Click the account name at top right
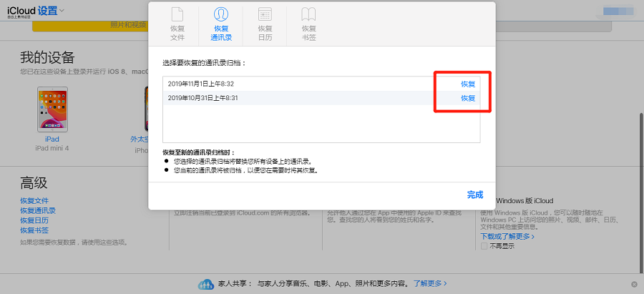Screen dimensions: 644x294 tap(618, 11)
